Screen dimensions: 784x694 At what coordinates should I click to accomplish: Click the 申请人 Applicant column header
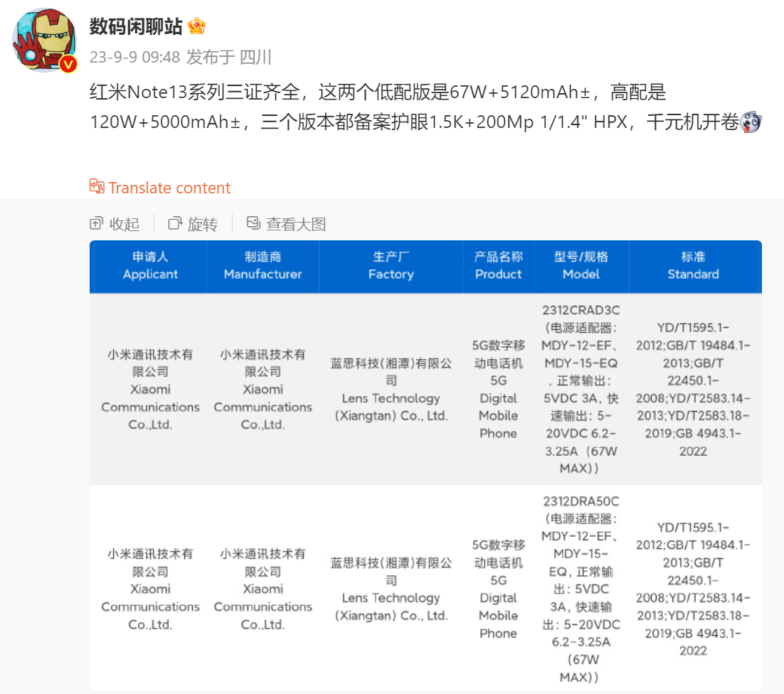[x=150, y=266]
